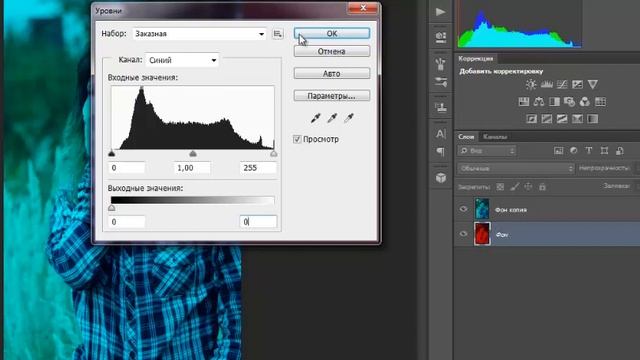The image size is (640, 360).
Task: Open the Обычные blend mode dropdown
Action: click(516, 168)
